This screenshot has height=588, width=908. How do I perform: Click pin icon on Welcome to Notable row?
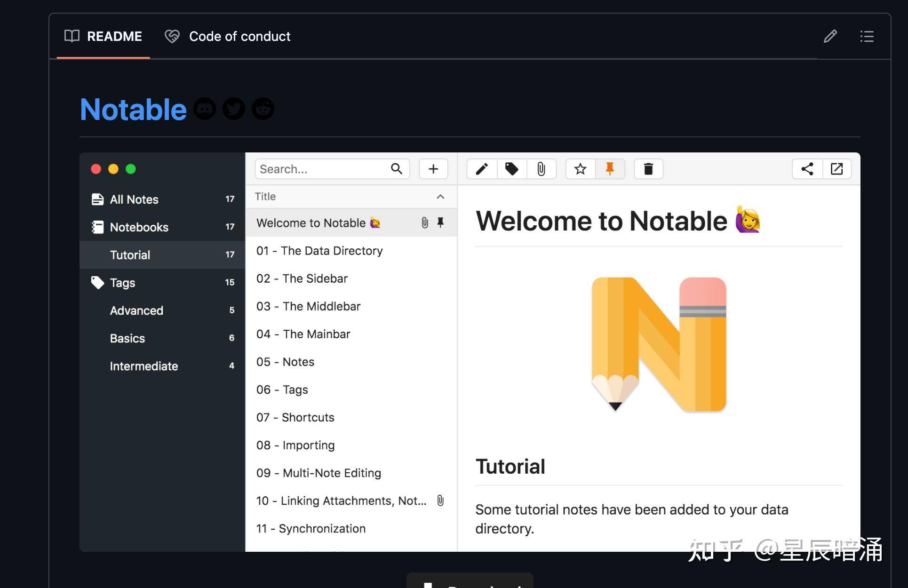440,223
